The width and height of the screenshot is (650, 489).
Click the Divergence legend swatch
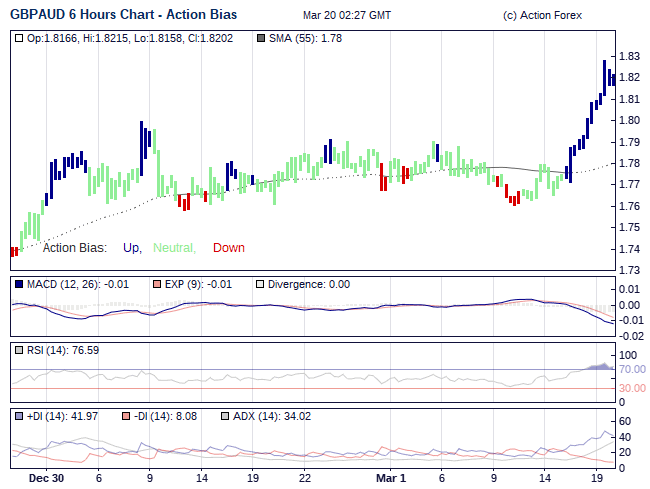point(262,284)
